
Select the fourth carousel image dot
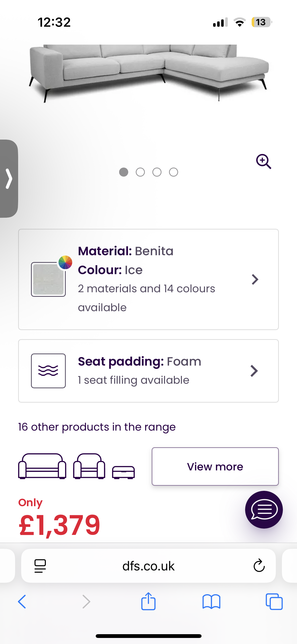tap(174, 172)
